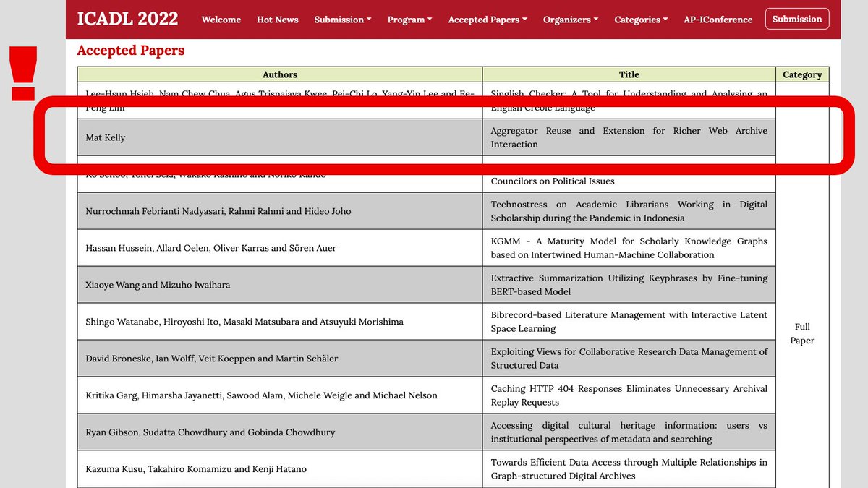Select the Technostress on Academic Librarians title

coord(629,211)
